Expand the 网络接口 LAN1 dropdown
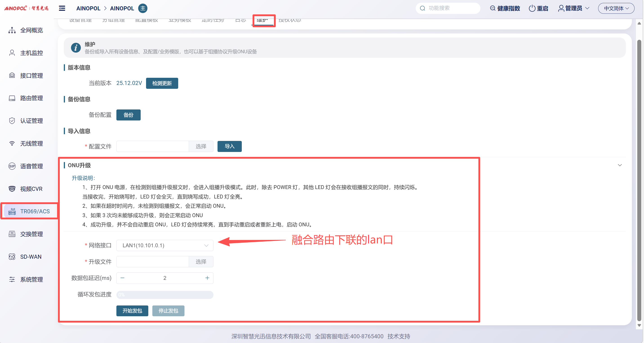This screenshot has width=644, height=343. [164, 245]
